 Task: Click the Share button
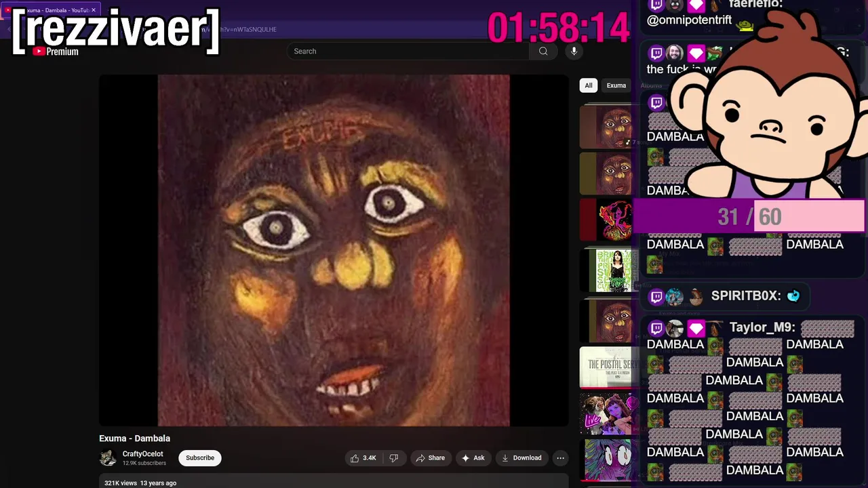431,458
